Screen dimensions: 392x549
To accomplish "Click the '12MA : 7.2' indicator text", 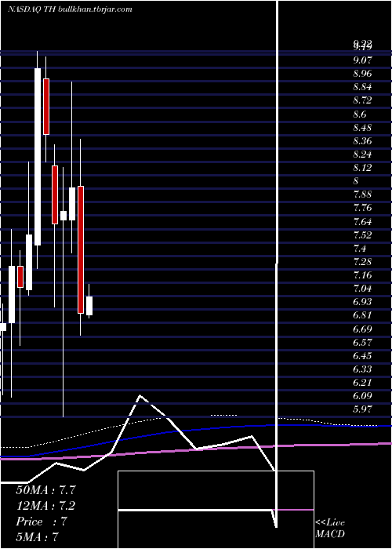I will coord(45,506).
